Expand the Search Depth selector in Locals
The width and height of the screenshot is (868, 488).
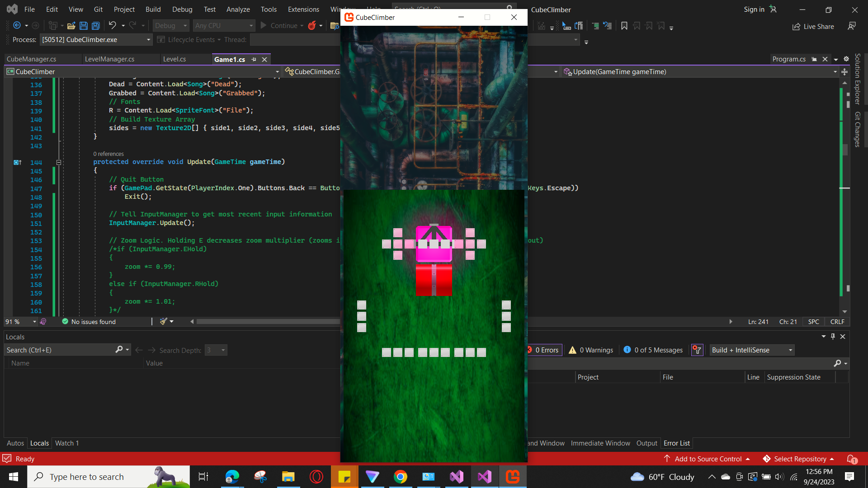tap(222, 350)
